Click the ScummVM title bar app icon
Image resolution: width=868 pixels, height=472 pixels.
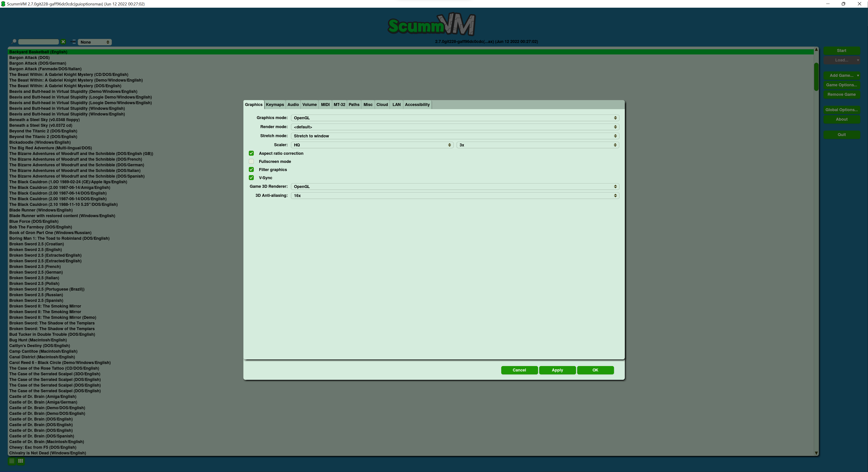[3, 4]
